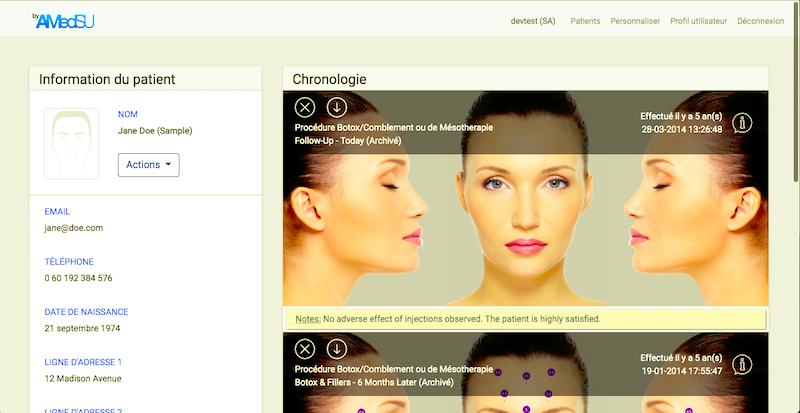This screenshot has width=800, height=413.
Task: Click the Chronologie heading
Action: (x=329, y=79)
